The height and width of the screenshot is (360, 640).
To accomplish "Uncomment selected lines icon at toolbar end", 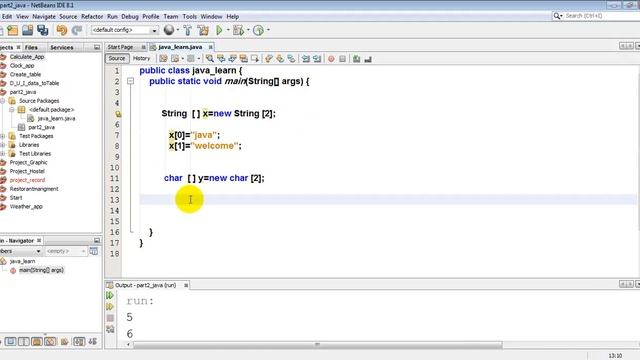I will click(x=368, y=59).
